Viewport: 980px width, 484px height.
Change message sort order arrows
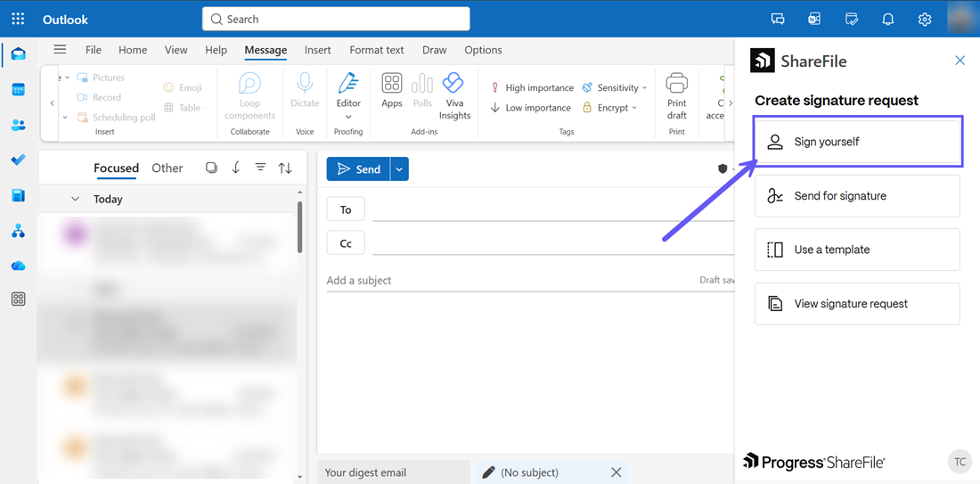[x=285, y=168]
